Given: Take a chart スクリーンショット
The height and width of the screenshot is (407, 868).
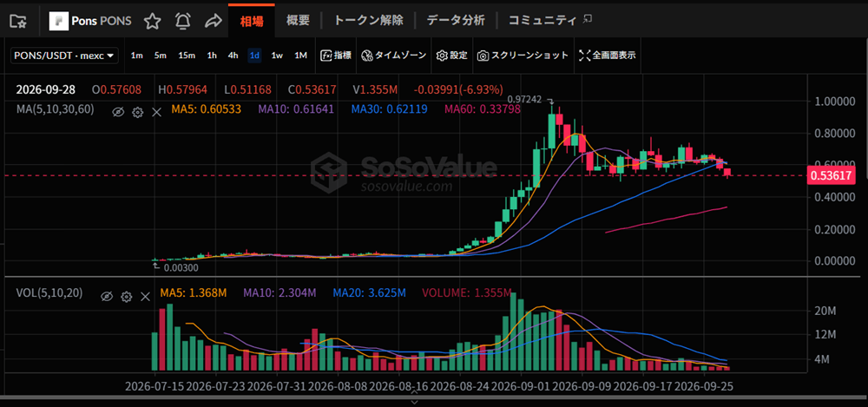Looking at the screenshot, I should pyautogui.click(x=523, y=56).
